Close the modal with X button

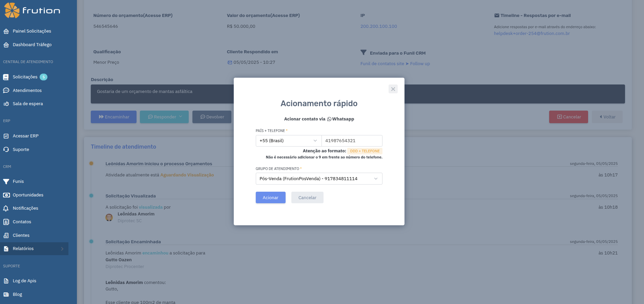pyautogui.click(x=393, y=89)
